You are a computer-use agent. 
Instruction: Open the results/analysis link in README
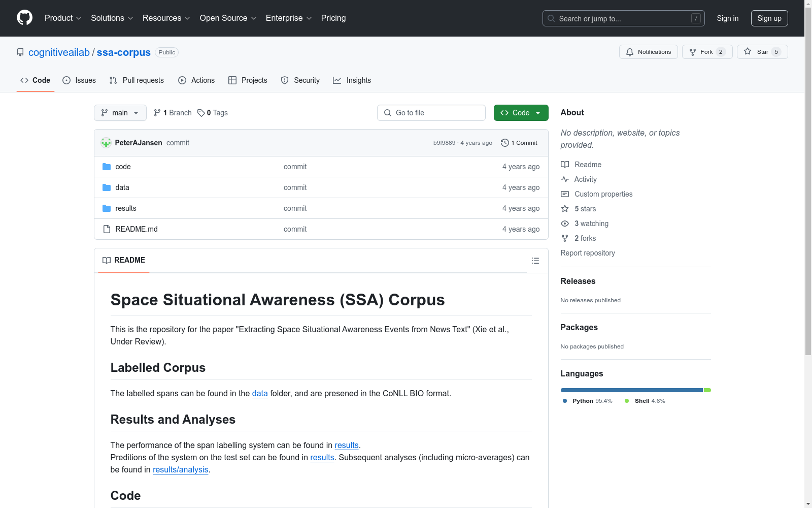[x=181, y=470]
